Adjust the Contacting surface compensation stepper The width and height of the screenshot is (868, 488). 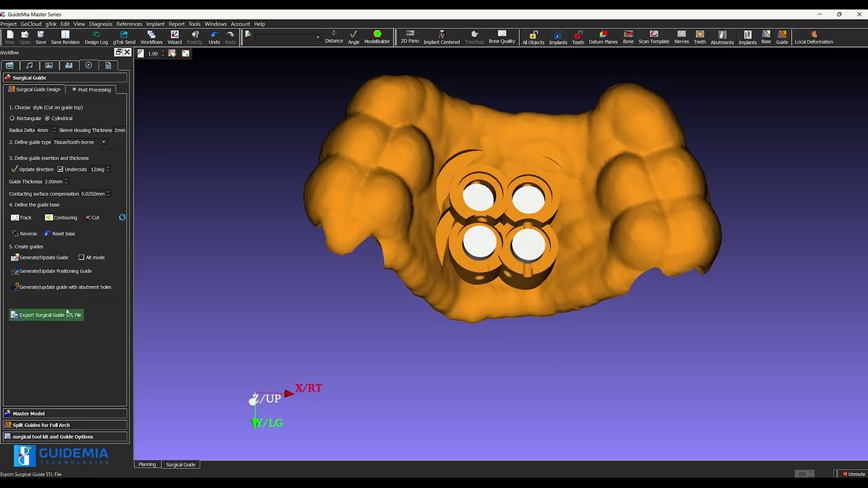pyautogui.click(x=108, y=194)
